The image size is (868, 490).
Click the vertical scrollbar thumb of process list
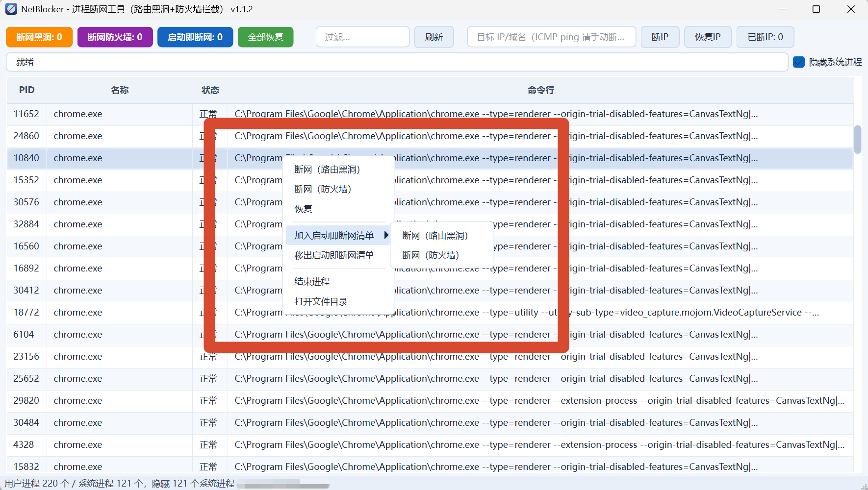pos(858,140)
